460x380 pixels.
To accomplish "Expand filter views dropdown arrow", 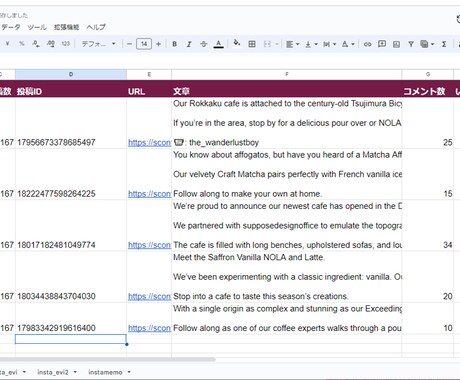I will pos(432,44).
